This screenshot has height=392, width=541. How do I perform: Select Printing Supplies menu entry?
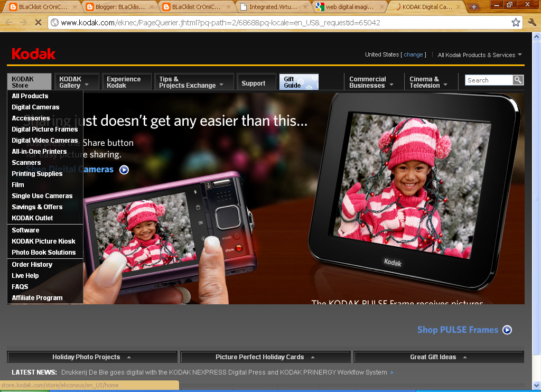coord(38,173)
